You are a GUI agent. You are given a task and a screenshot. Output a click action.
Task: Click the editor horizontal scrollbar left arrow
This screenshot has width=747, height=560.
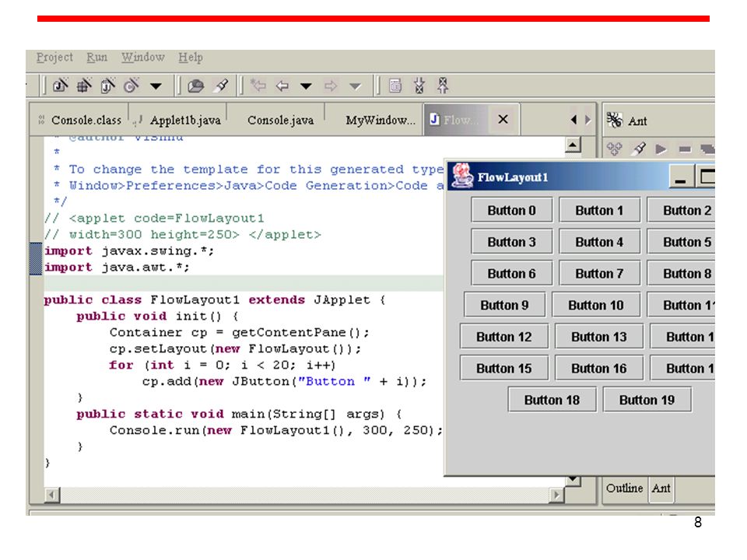(x=51, y=495)
